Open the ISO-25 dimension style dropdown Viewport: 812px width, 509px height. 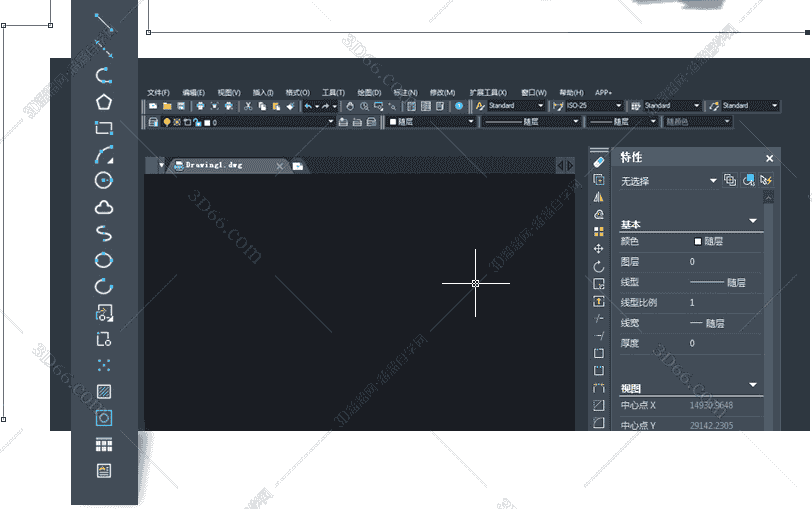pyautogui.click(x=616, y=105)
